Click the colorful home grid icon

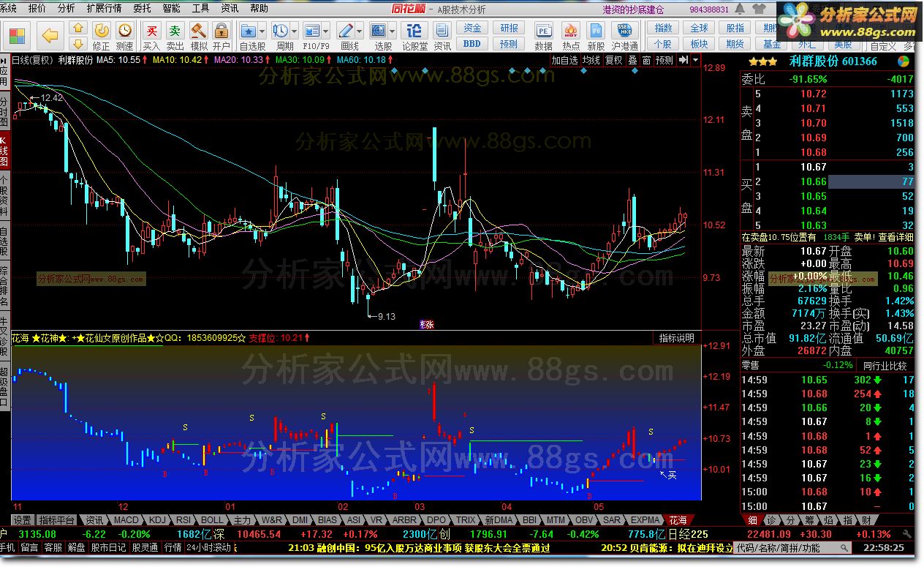click(x=16, y=34)
